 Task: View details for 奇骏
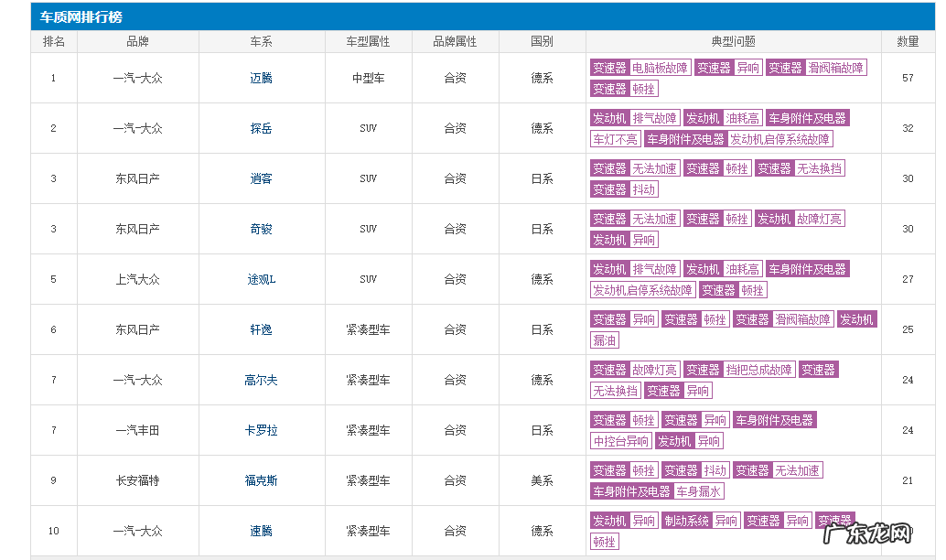tap(263, 229)
